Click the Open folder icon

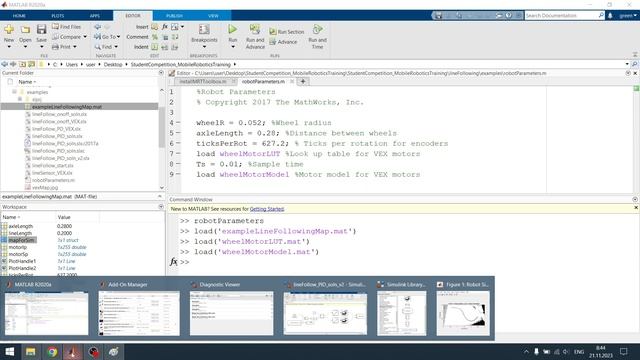tap(25, 29)
